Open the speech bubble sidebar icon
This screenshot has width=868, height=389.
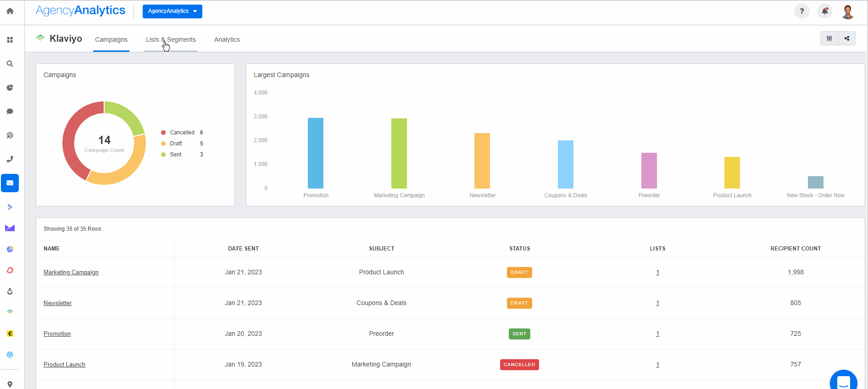(10, 111)
